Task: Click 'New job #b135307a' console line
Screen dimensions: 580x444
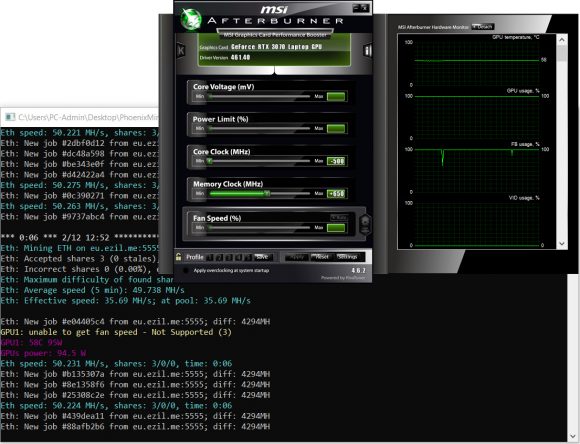Action: click(x=135, y=374)
